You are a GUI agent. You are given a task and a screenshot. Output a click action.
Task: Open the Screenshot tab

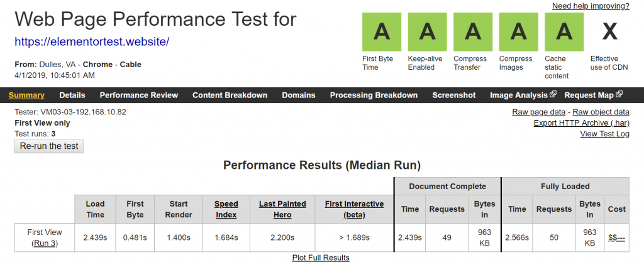click(x=454, y=95)
